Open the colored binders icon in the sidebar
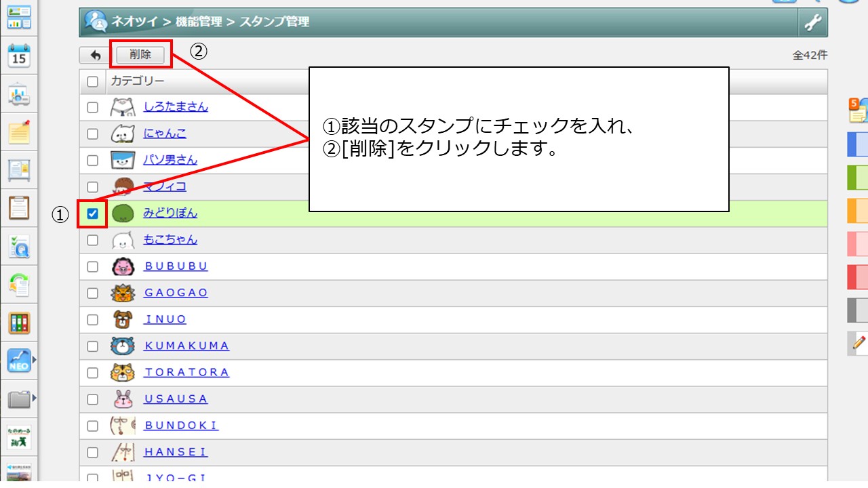 pos(19,323)
